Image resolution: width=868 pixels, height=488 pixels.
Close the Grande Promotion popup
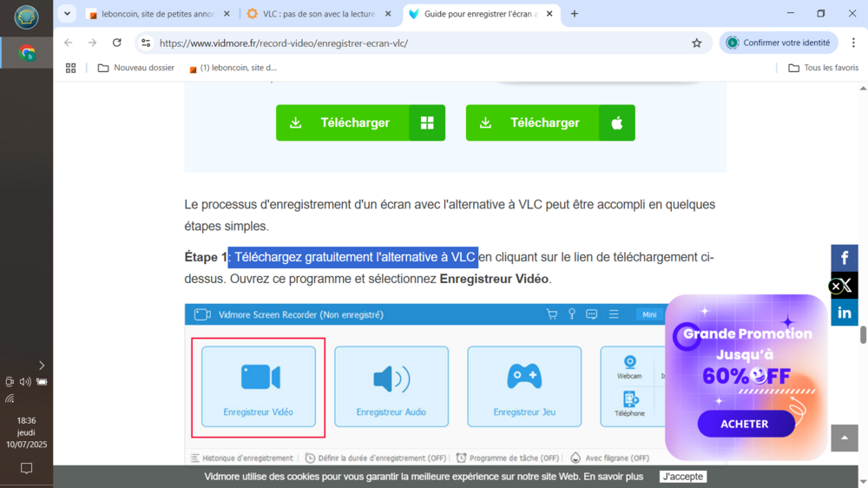pyautogui.click(x=835, y=286)
